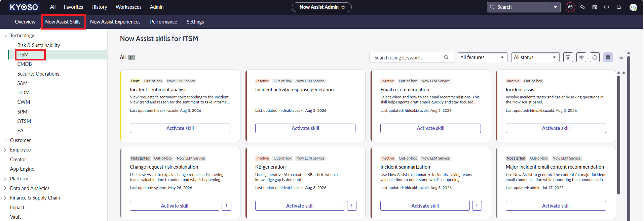Open the All status dropdown

pos(535,57)
